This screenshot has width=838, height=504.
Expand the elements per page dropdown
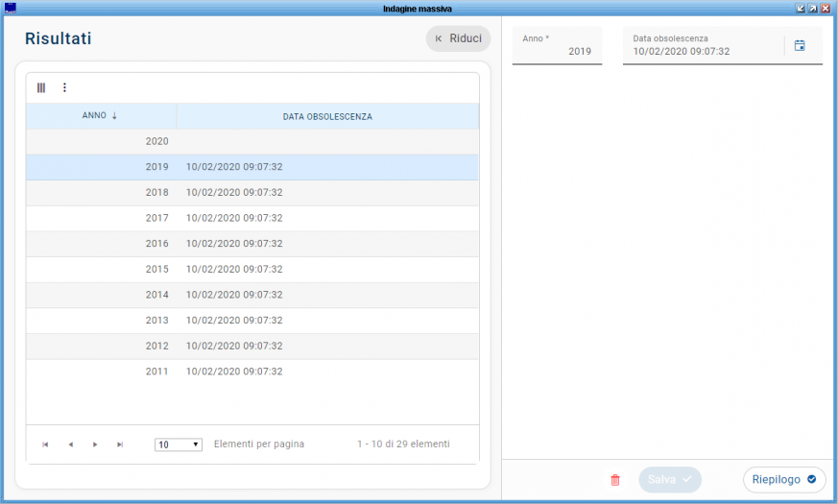click(x=179, y=444)
